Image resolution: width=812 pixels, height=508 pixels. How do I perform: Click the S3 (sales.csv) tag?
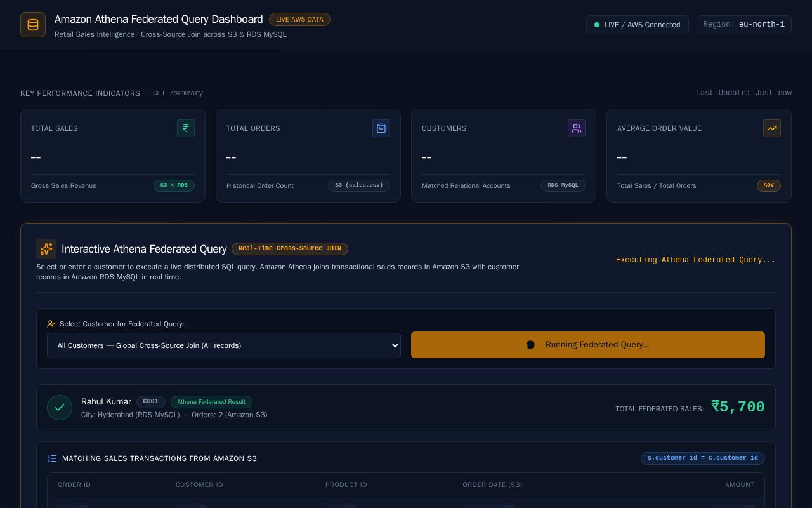click(x=359, y=185)
